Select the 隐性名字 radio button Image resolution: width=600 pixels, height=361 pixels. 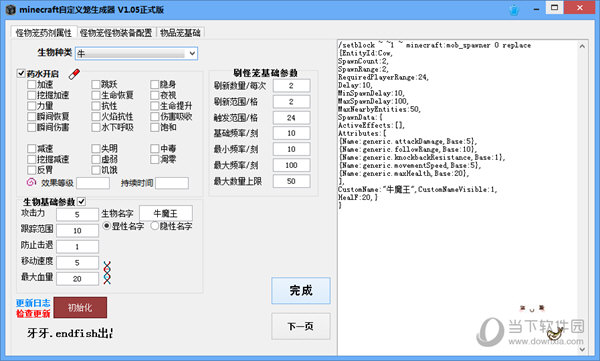pos(155,226)
